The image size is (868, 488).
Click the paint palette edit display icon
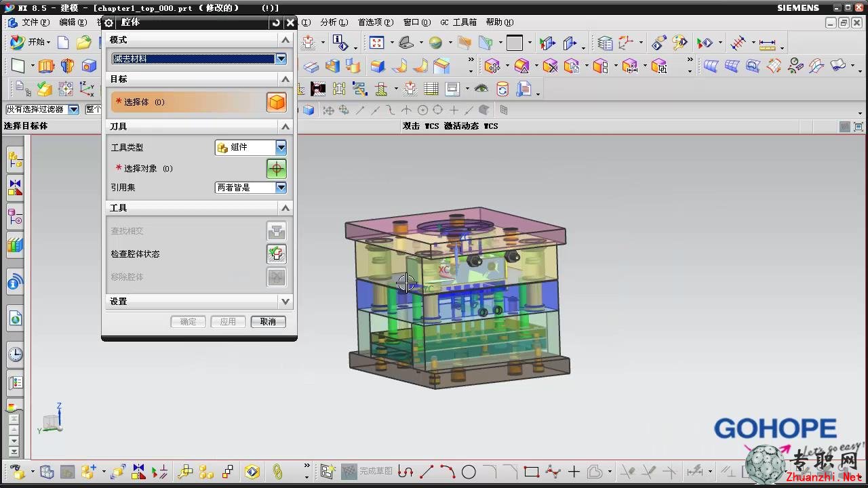679,43
